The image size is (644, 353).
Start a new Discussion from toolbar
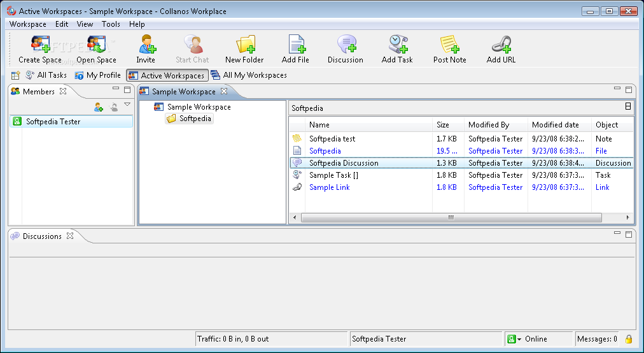pos(346,45)
